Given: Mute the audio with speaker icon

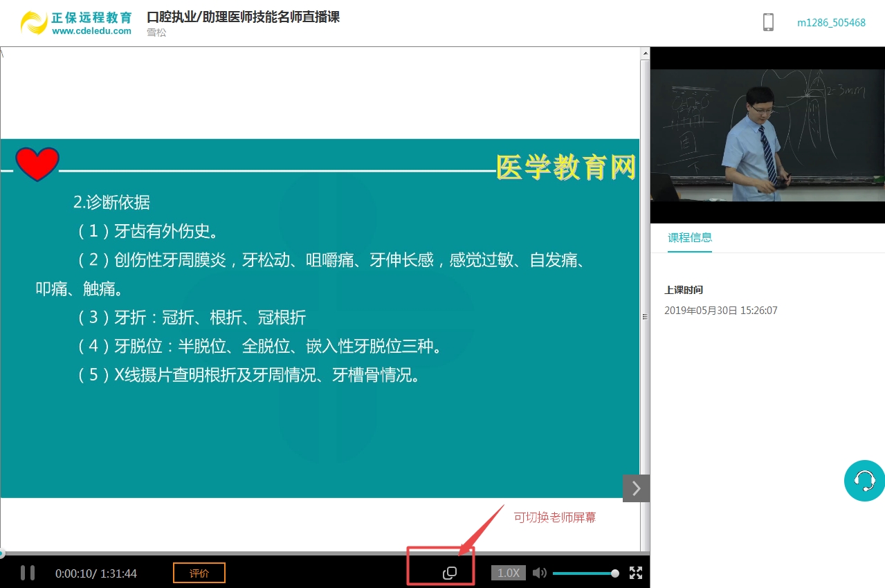Looking at the screenshot, I should (x=540, y=573).
